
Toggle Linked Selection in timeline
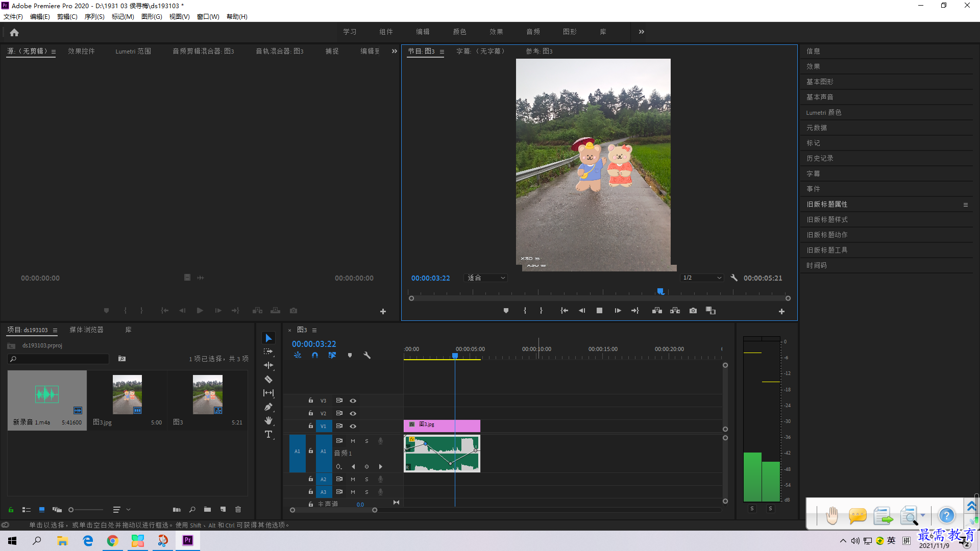tap(332, 355)
